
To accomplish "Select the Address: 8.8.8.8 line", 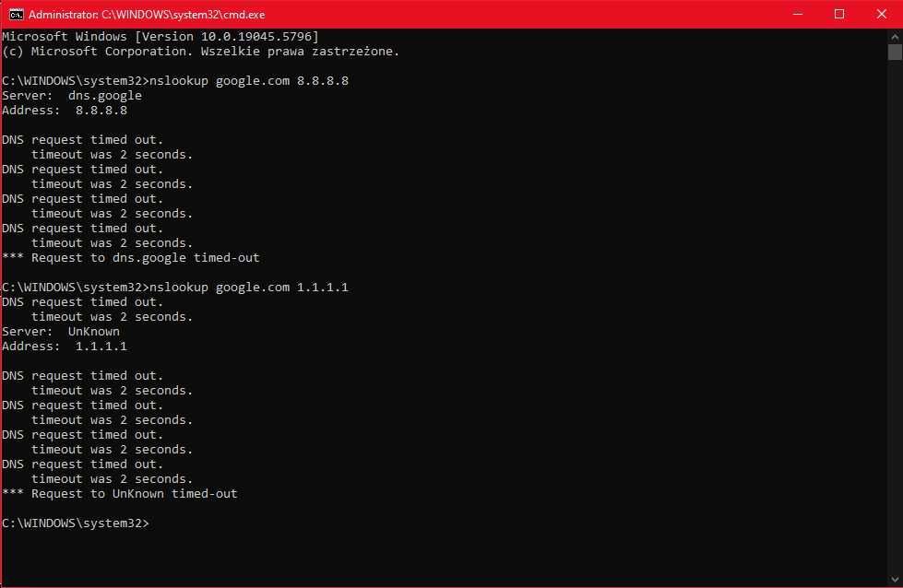I will tap(64, 110).
